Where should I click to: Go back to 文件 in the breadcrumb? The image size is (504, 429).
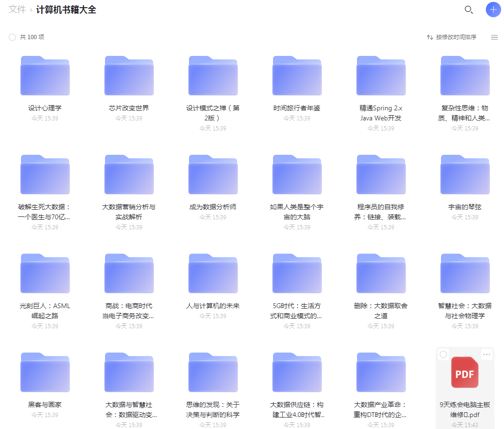tap(17, 10)
